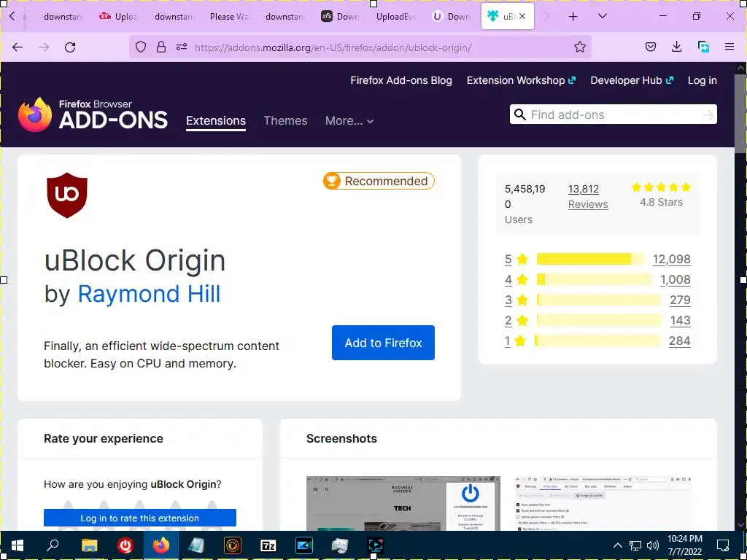Viewport: 747px width, 560px height.
Task: Open the tracking protection shield icon
Action: [x=141, y=47]
